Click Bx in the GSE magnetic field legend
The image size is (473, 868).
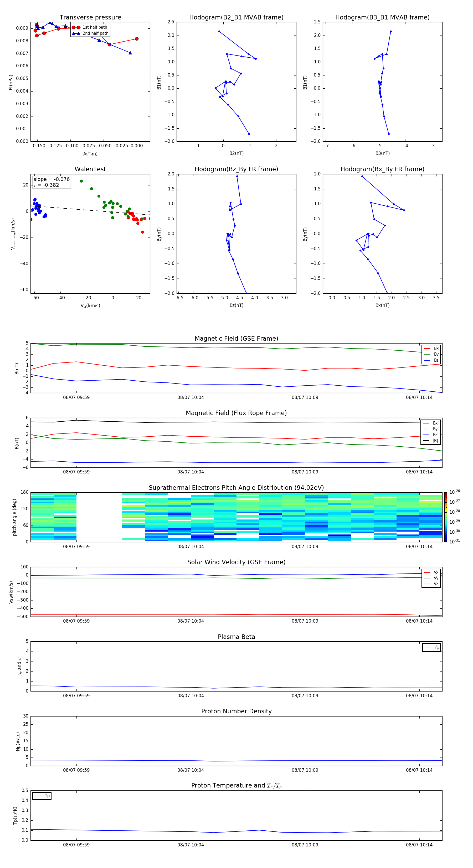pyautogui.click(x=431, y=349)
